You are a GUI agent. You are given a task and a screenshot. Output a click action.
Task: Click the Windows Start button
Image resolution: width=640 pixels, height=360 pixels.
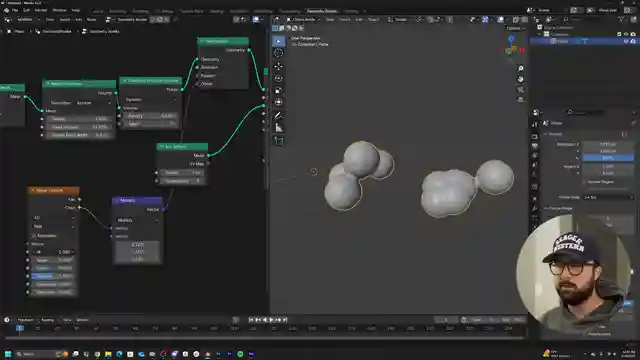(x=8, y=354)
